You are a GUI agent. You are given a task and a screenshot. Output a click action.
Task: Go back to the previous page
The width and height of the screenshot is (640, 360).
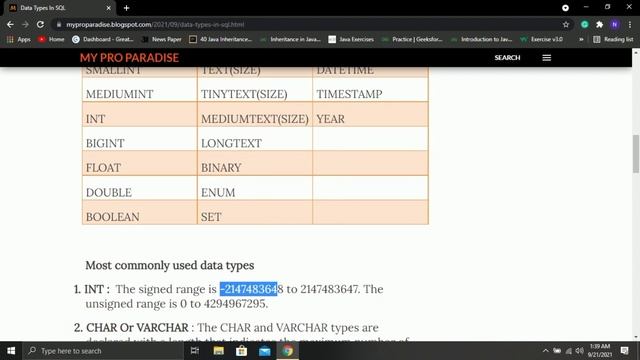[10, 24]
